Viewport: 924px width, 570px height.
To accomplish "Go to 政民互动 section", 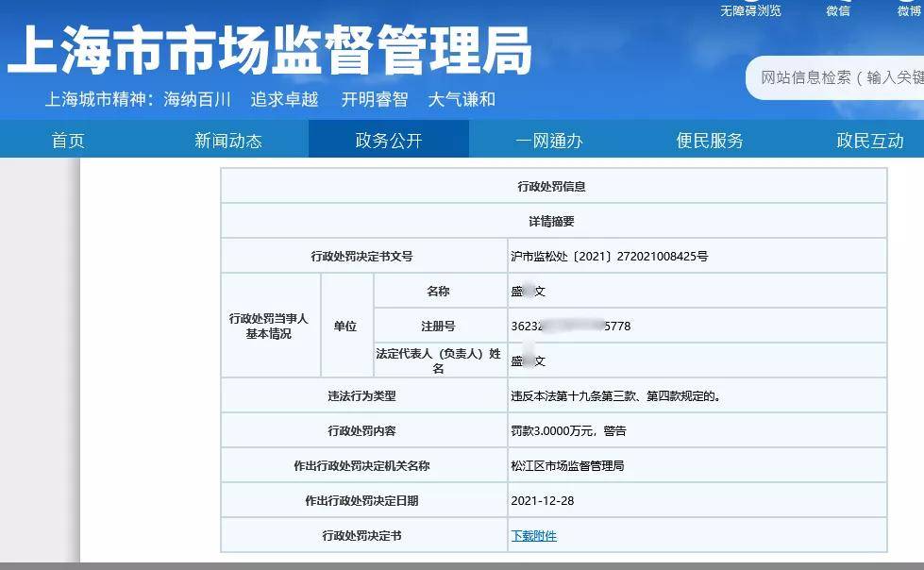I will (x=870, y=141).
